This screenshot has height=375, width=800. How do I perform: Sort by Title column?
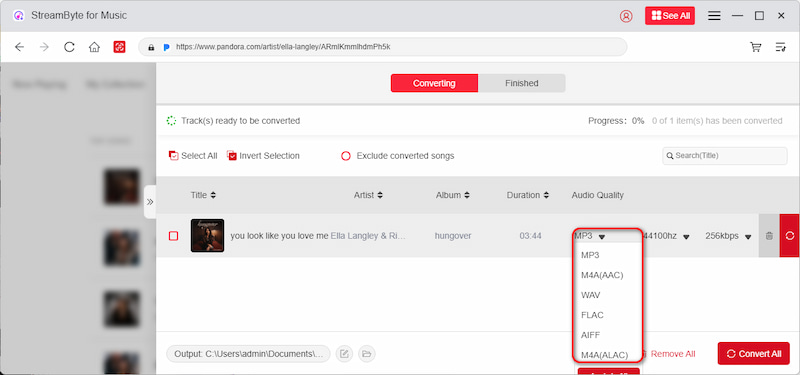coord(203,195)
